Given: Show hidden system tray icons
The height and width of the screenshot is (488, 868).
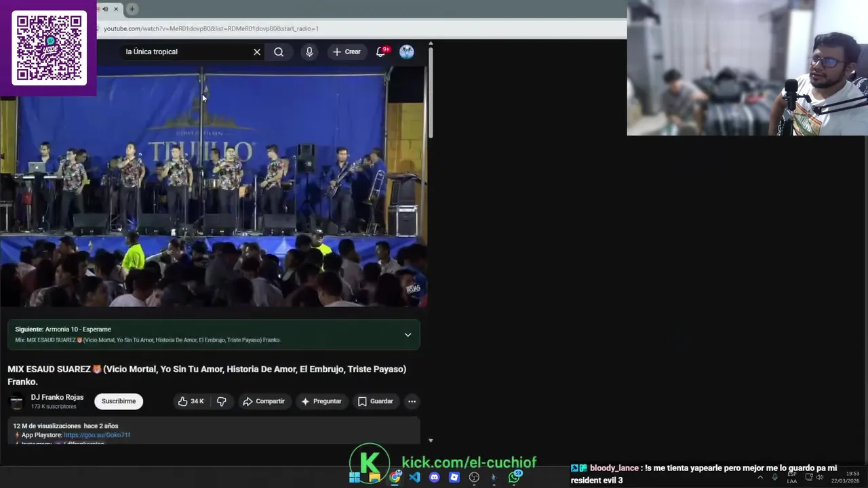Looking at the screenshot, I should (760, 477).
